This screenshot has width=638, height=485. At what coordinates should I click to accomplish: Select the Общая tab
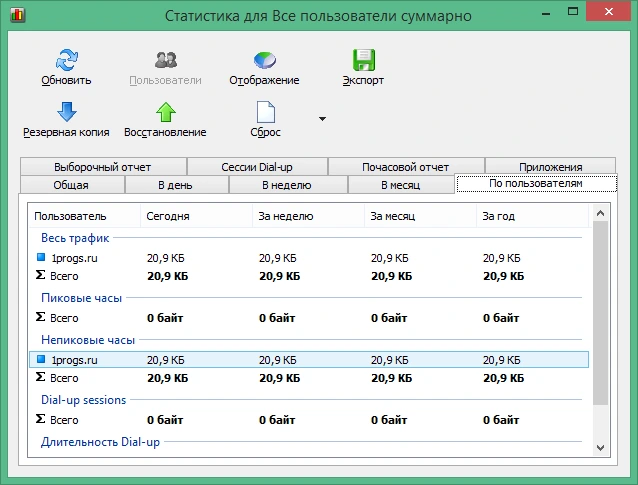coord(72,185)
